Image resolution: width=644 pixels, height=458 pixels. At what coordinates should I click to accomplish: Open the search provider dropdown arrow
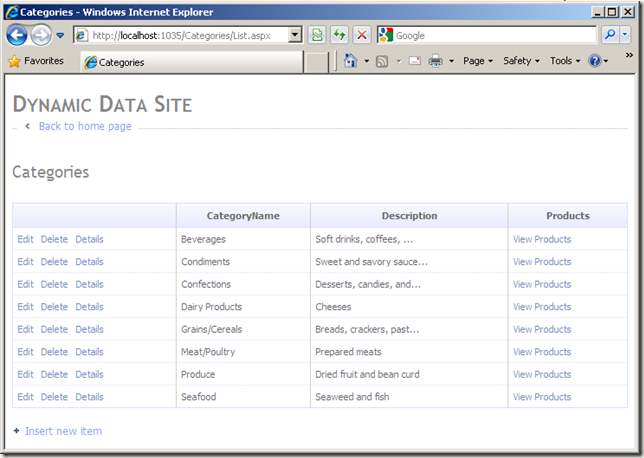tap(626, 35)
